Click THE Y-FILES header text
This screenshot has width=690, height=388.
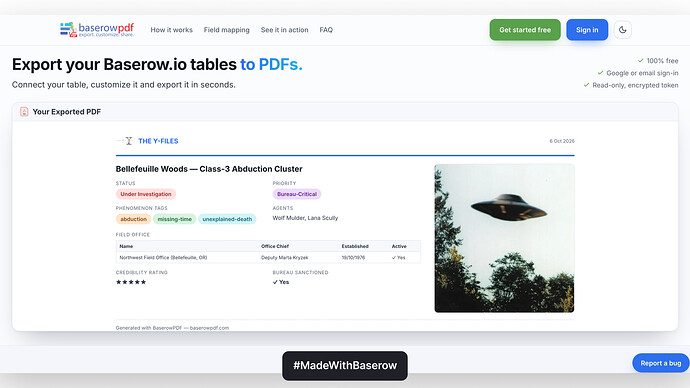158,141
